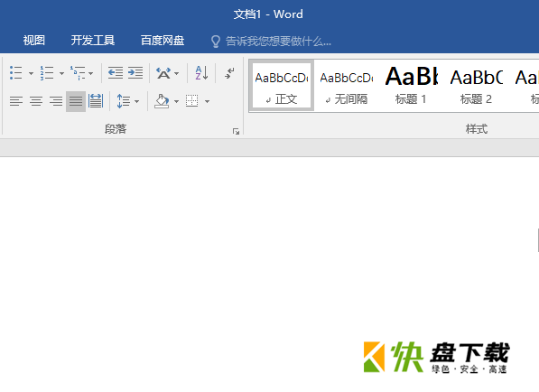Align text right
Image resolution: width=539 pixels, height=392 pixels.
(x=56, y=101)
